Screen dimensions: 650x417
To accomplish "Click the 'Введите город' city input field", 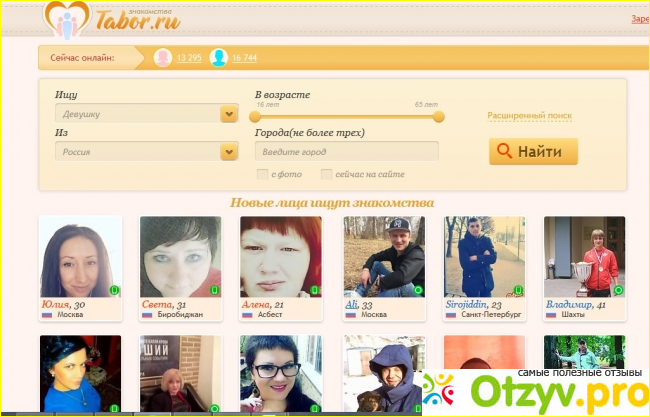I will coord(346,152).
